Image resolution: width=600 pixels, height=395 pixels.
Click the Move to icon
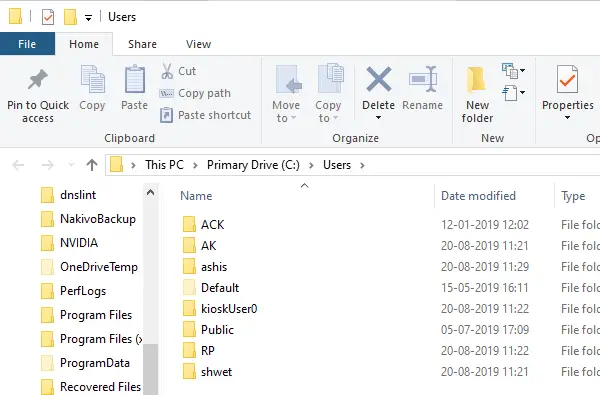(x=288, y=80)
